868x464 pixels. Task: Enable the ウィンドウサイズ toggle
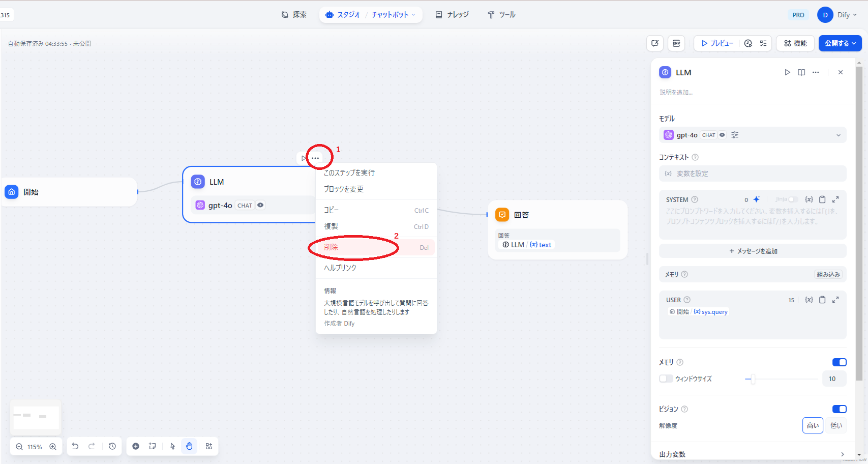[666, 379]
